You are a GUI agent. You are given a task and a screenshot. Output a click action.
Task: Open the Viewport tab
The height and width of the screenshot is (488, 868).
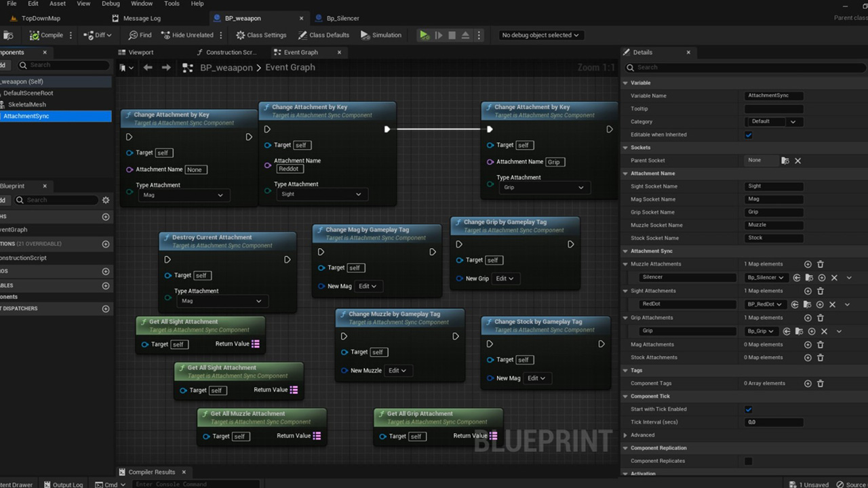140,52
